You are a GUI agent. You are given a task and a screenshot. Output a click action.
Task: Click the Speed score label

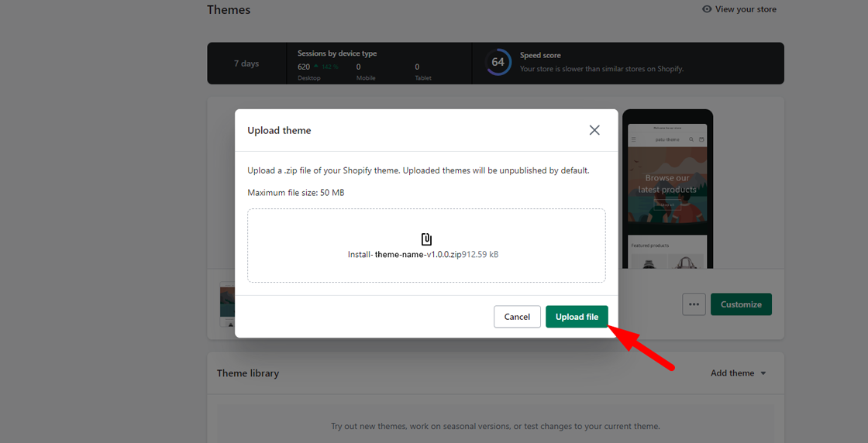click(540, 56)
